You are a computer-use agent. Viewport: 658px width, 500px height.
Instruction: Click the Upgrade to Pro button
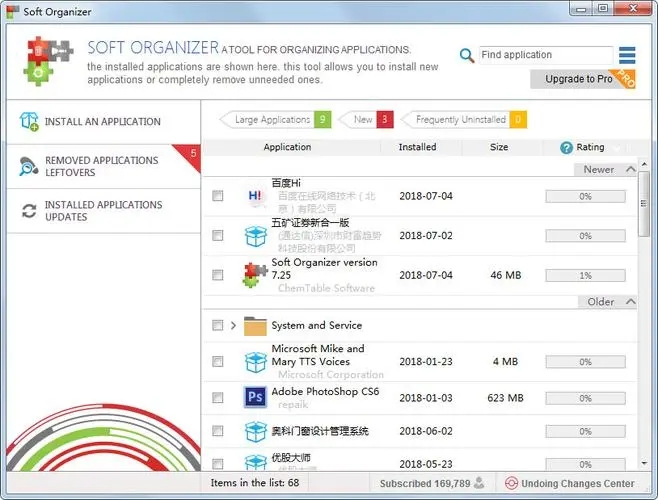(583, 79)
